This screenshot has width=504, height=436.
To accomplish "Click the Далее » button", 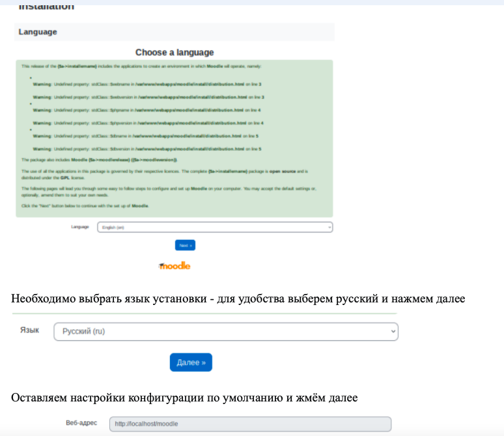I will tap(191, 362).
